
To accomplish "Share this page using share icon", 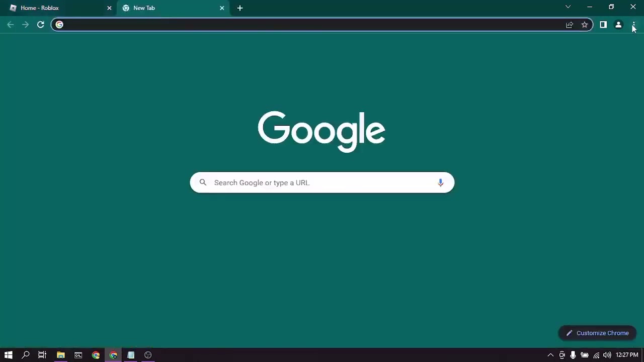I will click(x=570, y=25).
